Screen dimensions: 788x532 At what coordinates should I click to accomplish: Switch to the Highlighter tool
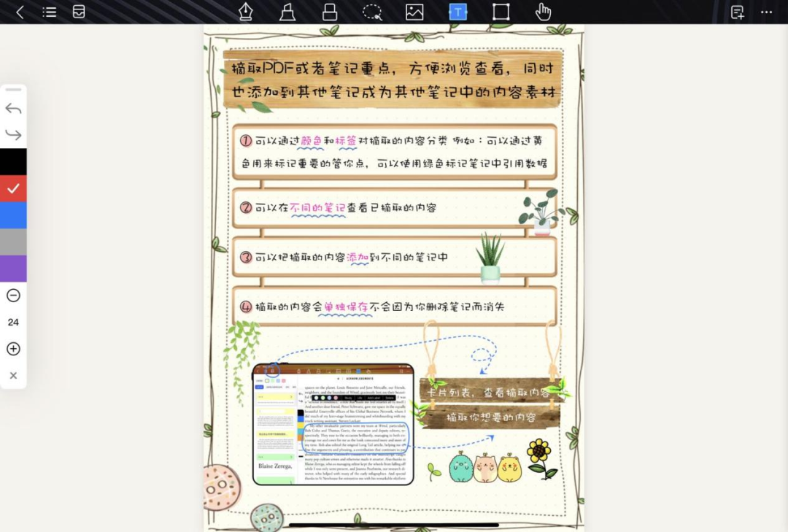[x=287, y=12]
